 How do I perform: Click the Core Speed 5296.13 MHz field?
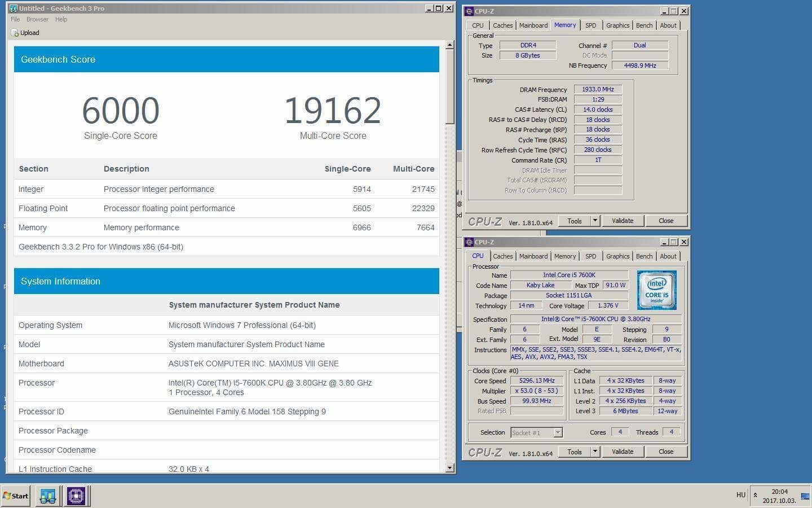click(537, 380)
